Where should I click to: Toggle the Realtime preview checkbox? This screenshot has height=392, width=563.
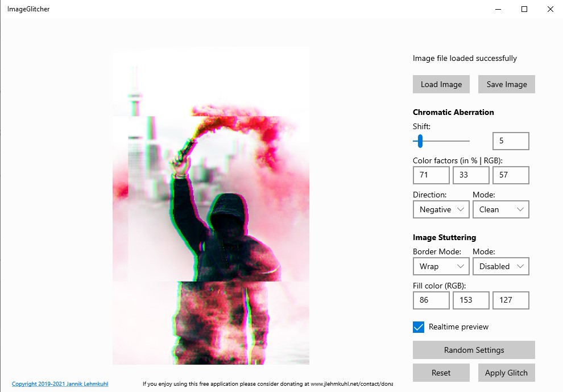pos(419,327)
